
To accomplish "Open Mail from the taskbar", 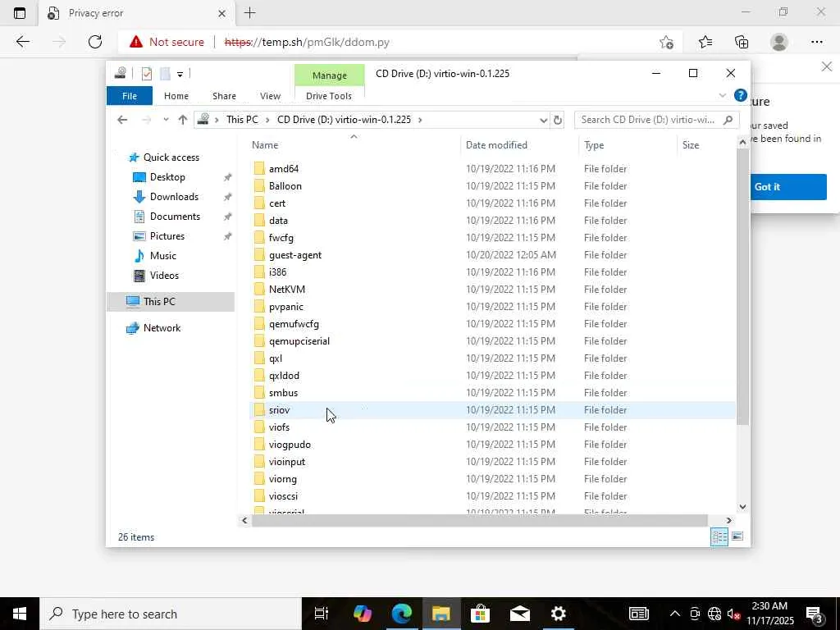I will click(519, 614).
